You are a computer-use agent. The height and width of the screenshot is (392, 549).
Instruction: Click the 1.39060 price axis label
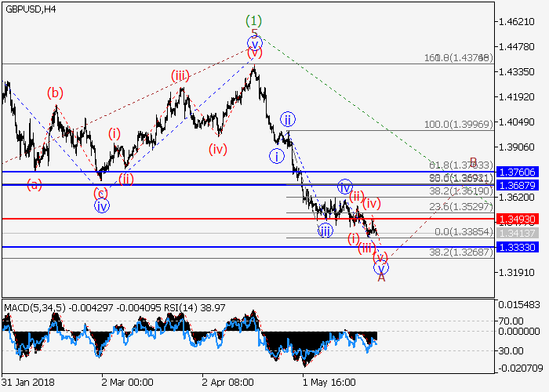(516, 147)
